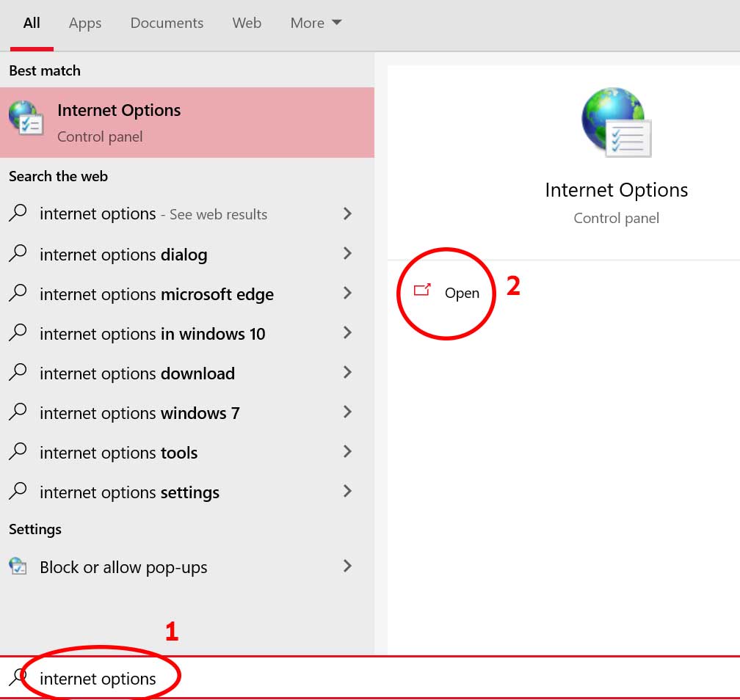The height and width of the screenshot is (700, 740).
Task: Select the Documents search tab
Action: (167, 23)
